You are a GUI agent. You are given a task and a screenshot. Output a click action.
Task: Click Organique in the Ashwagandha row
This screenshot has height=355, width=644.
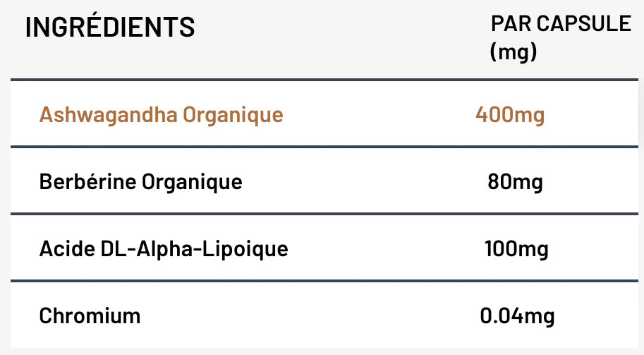point(233,115)
